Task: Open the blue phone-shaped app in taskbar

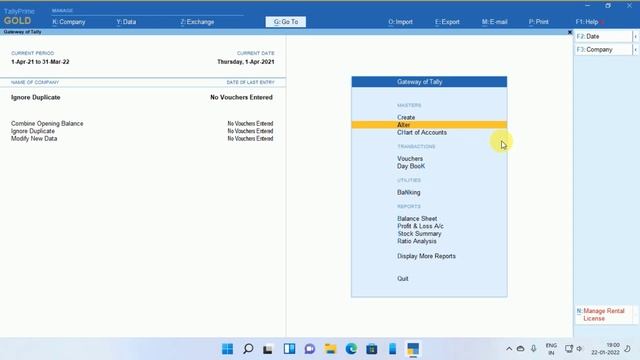Action: 392,349
